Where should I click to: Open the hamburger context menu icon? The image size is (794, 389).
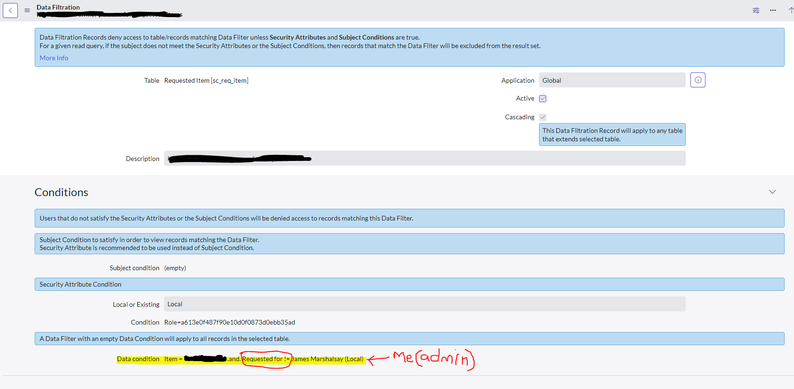point(27,10)
